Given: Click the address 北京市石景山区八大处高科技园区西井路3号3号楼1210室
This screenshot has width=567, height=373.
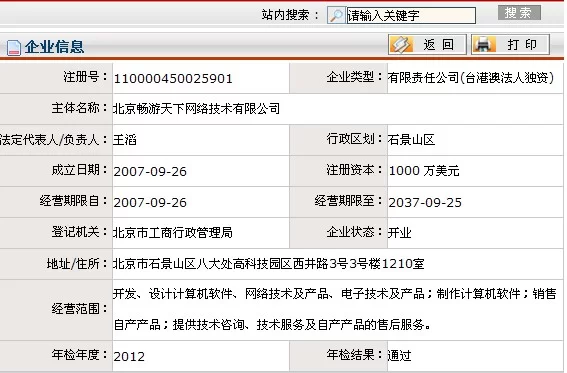Looking at the screenshot, I should 269,263.
